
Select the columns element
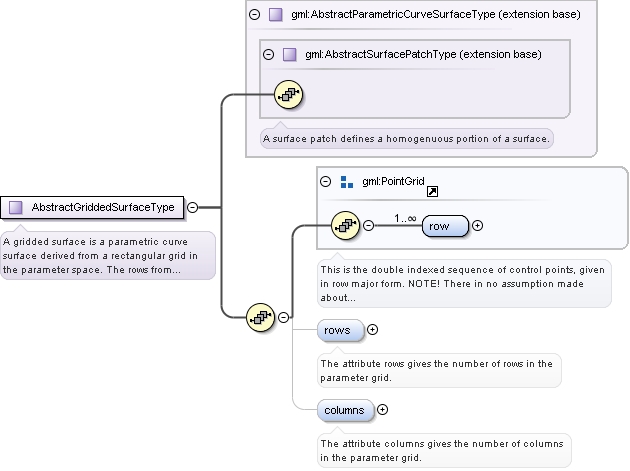pos(345,410)
